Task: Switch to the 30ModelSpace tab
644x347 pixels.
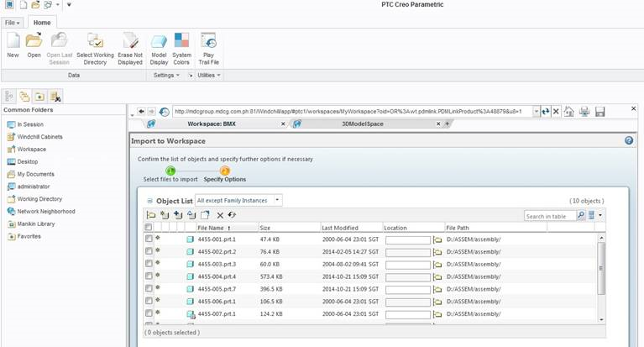Action: (x=363, y=124)
